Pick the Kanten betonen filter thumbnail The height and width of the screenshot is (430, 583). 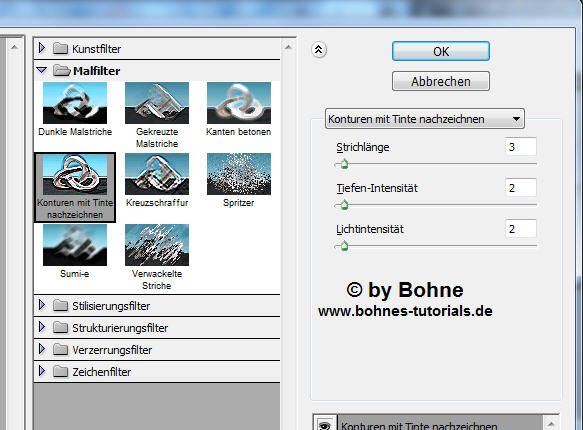(x=239, y=103)
